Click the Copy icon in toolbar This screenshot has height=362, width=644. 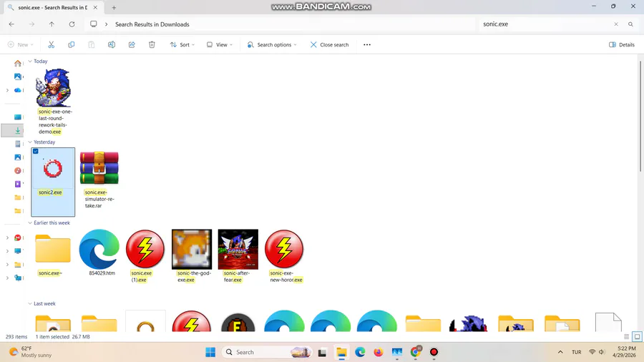point(71,45)
